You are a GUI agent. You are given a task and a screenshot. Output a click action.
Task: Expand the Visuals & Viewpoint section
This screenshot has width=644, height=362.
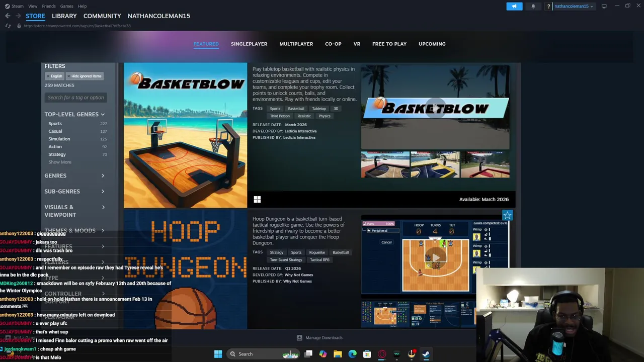(x=74, y=211)
